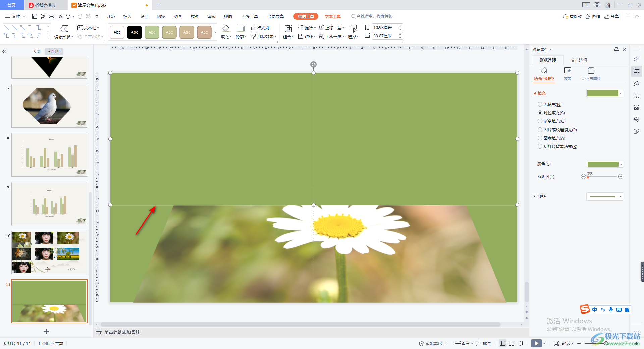Apply the black Abc shape style
Viewport: 644px width, 349px height.
pyautogui.click(x=135, y=32)
